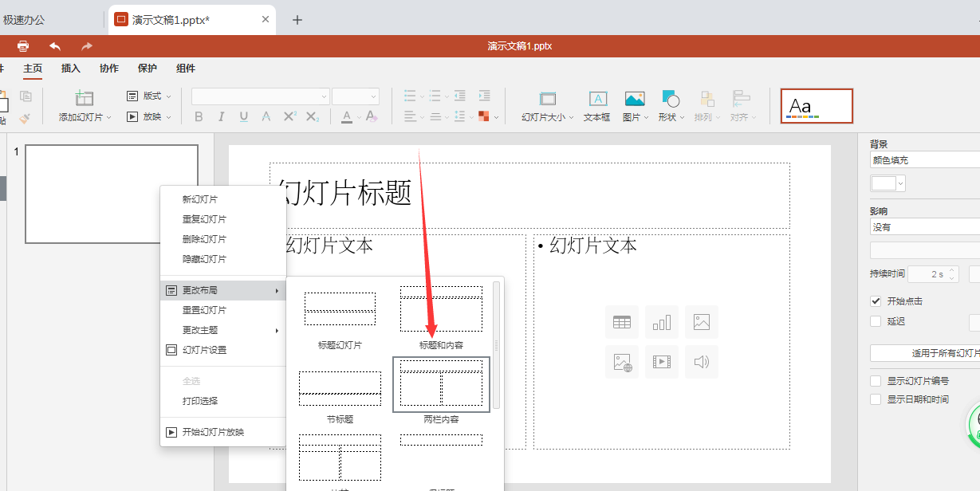Click the insert table icon in placeholder

point(622,322)
